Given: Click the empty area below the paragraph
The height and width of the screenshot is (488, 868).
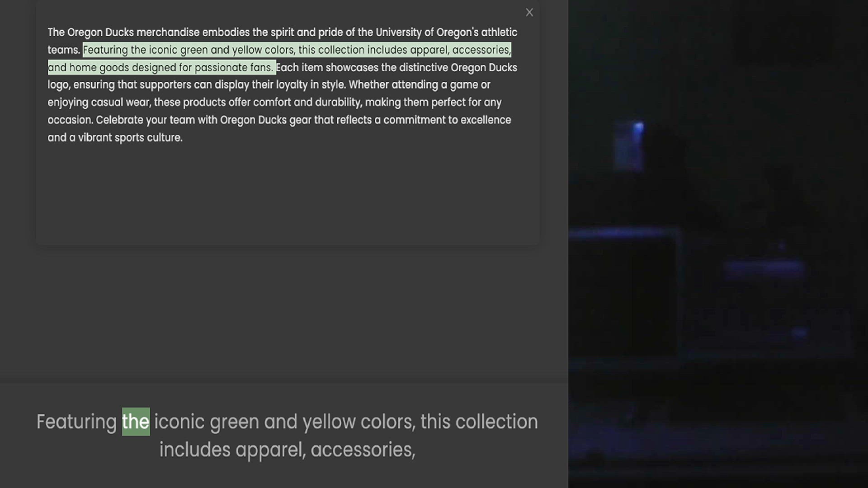Looking at the screenshot, I should [x=288, y=194].
